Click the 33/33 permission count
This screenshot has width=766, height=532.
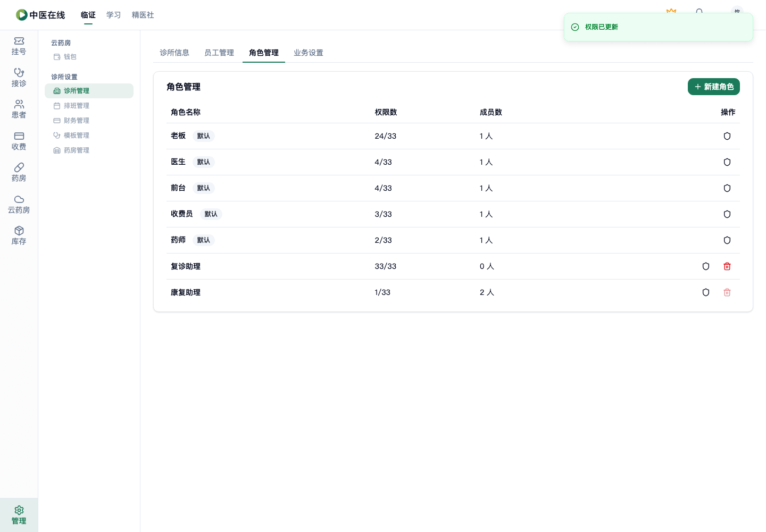pos(386,266)
